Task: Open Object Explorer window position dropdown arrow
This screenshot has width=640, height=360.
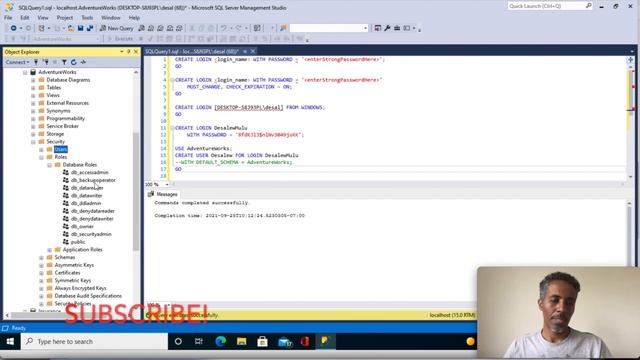Action: [122, 52]
